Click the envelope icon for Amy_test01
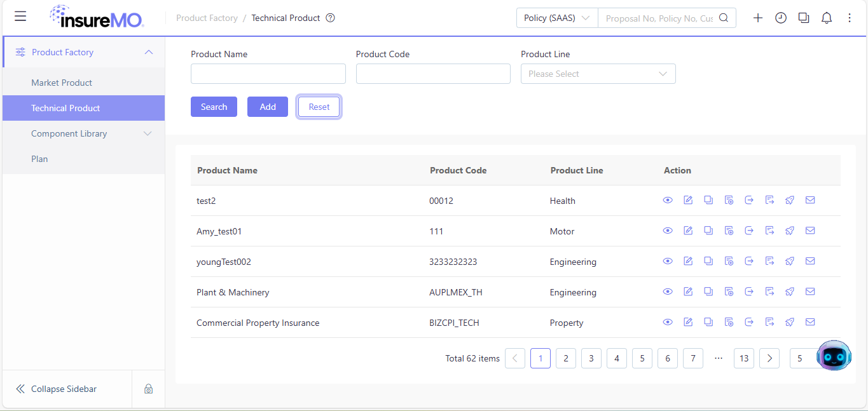Image resolution: width=868 pixels, height=411 pixels. pyautogui.click(x=810, y=231)
